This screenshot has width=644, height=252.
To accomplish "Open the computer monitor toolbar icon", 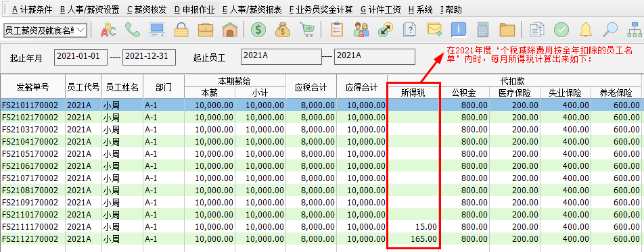I will [157, 30].
